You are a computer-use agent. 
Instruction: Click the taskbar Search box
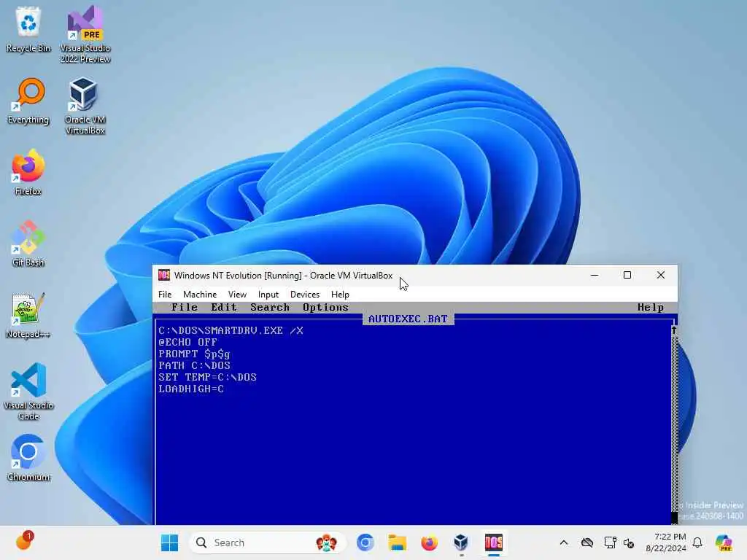267,542
